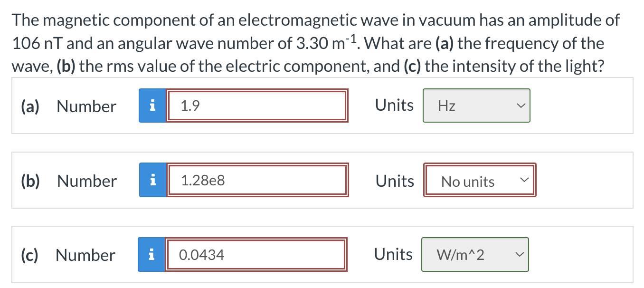This screenshot has width=644, height=288.
Task: Click the intensity field showing 0.0434
Action: [256, 254]
